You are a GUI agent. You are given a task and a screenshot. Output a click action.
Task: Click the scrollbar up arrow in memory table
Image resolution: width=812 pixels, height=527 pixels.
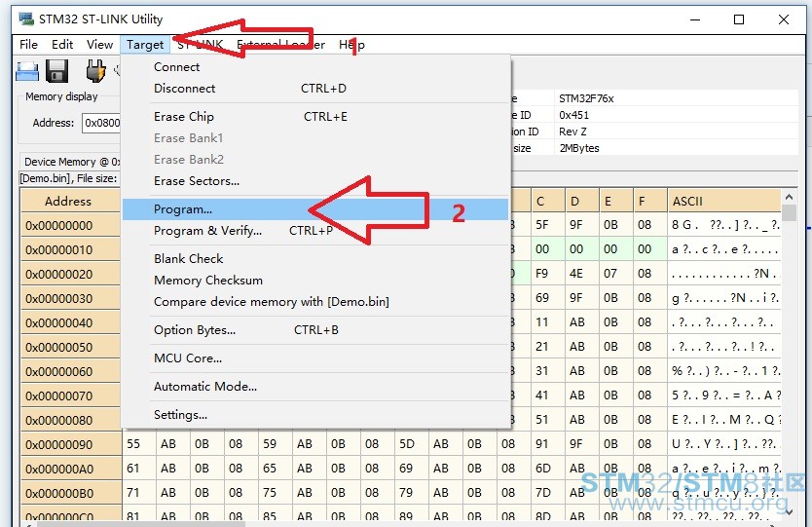[789, 197]
